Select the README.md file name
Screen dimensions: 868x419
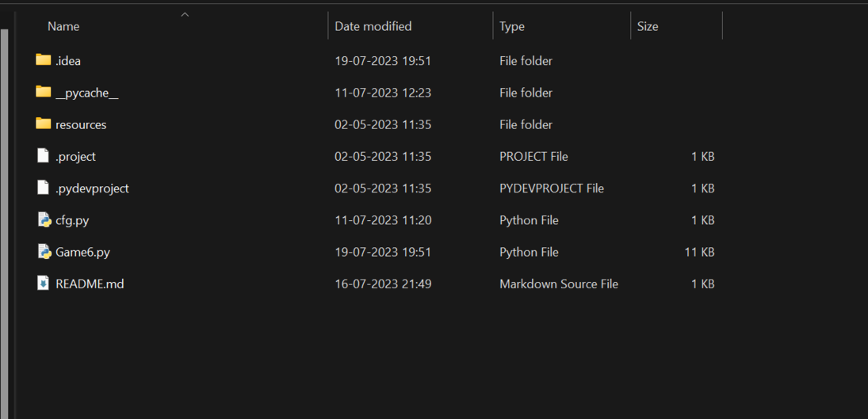[x=90, y=284]
